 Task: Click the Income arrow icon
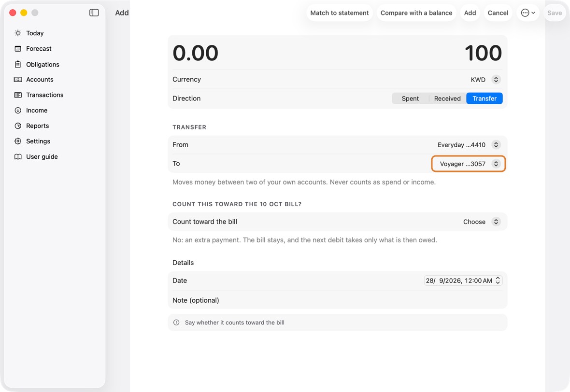pyautogui.click(x=18, y=111)
